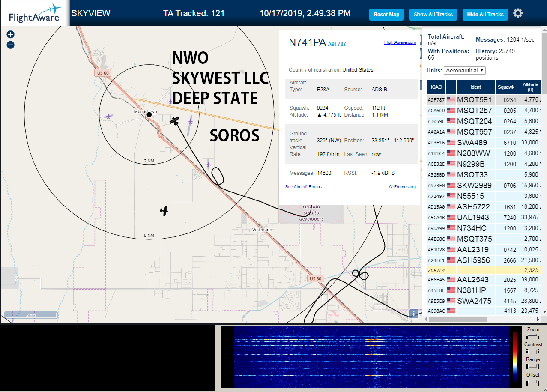The image size is (547, 392).
Task: Sort table by the flag column header
Action: pos(451,87)
